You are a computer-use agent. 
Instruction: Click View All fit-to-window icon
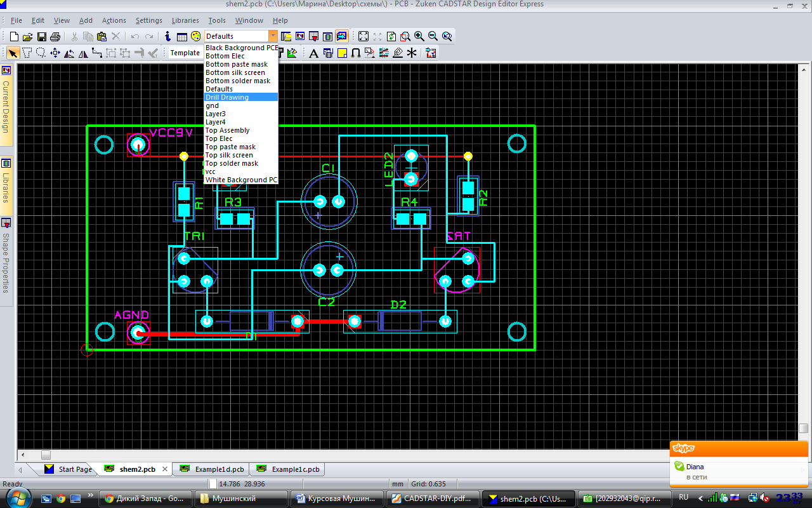pos(363,36)
